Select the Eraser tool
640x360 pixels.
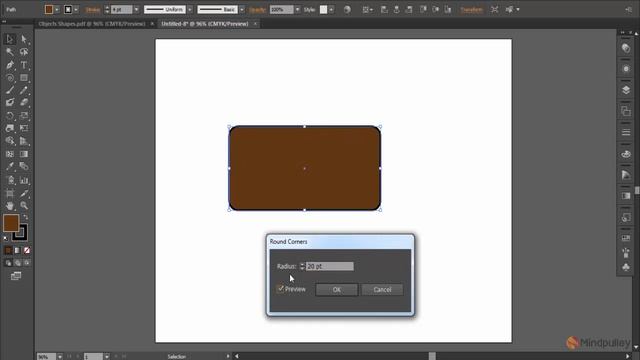[24, 102]
